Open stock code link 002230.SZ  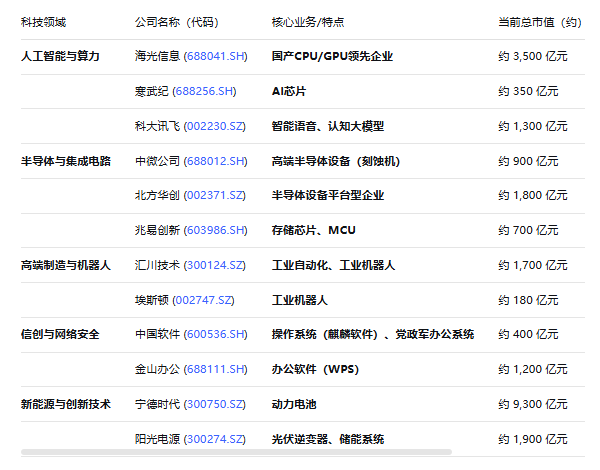215,126
